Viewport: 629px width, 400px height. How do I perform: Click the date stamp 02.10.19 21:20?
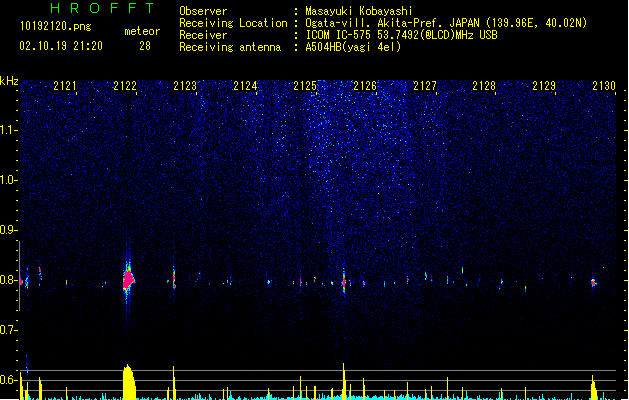click(x=61, y=46)
